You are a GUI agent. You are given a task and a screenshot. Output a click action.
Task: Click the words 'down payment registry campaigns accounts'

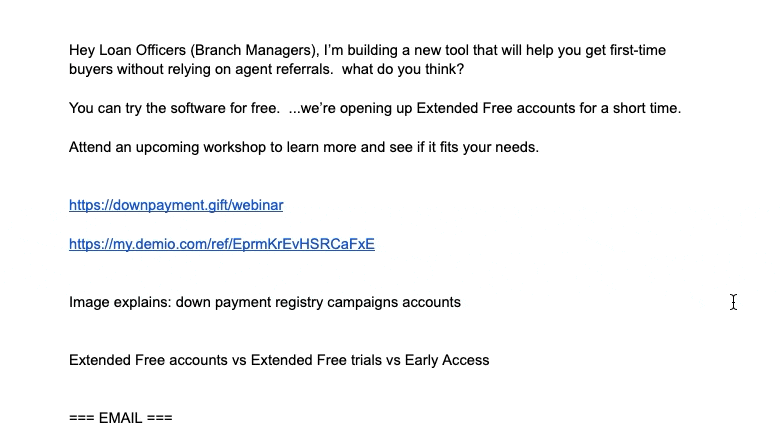tap(318, 301)
